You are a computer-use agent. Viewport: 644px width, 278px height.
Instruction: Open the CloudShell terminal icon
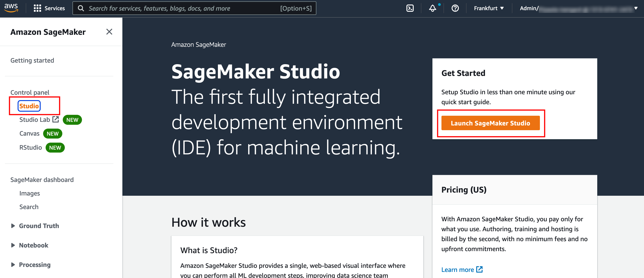[x=410, y=8]
